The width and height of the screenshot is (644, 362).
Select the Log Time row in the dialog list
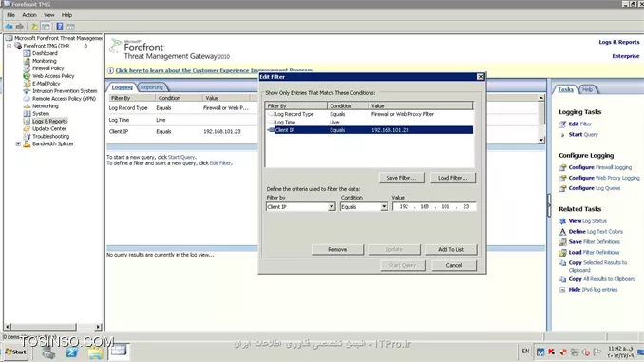369,122
